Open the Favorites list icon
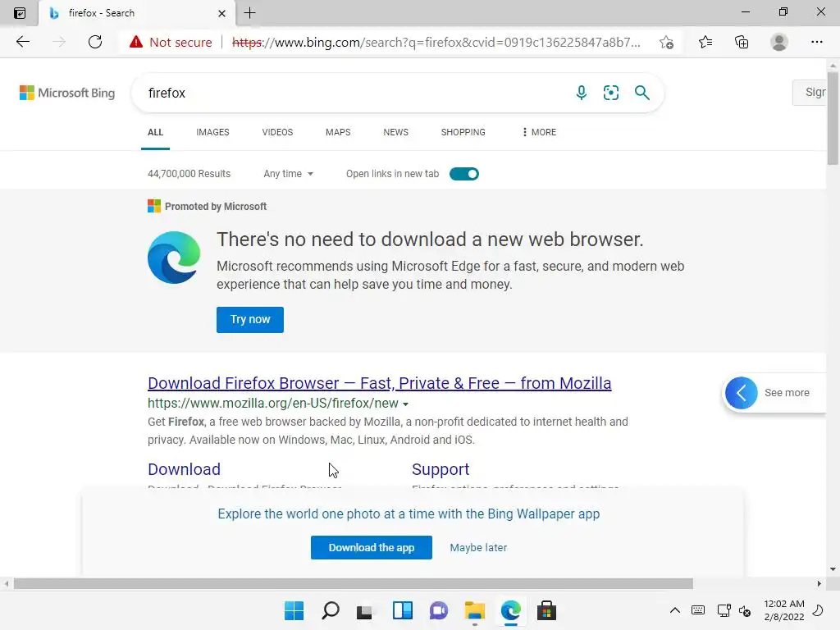840x630 pixels. pos(705,42)
